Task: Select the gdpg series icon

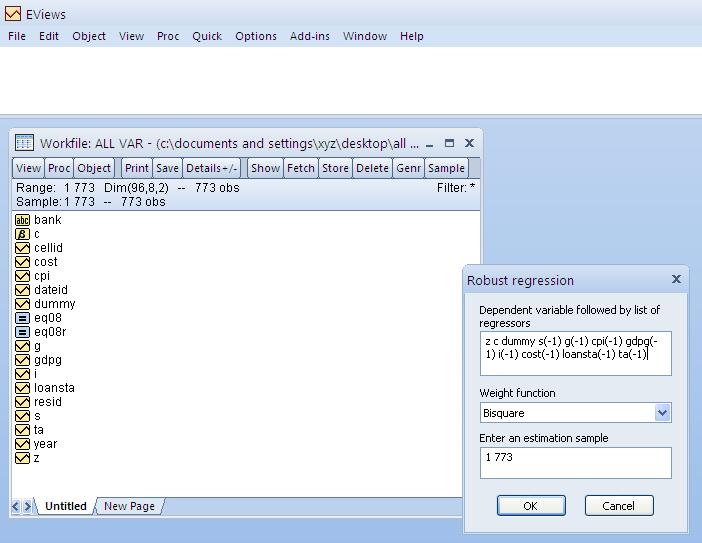Action: tap(22, 360)
